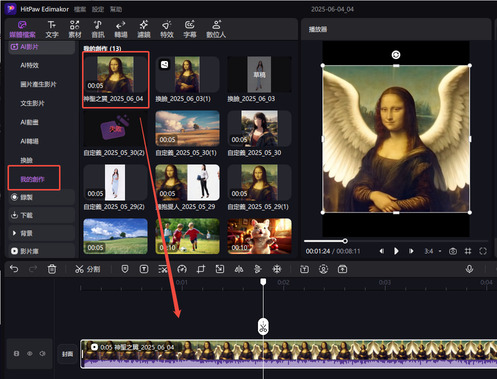
Task: Open the 特效 effects tab
Action: coord(167,29)
